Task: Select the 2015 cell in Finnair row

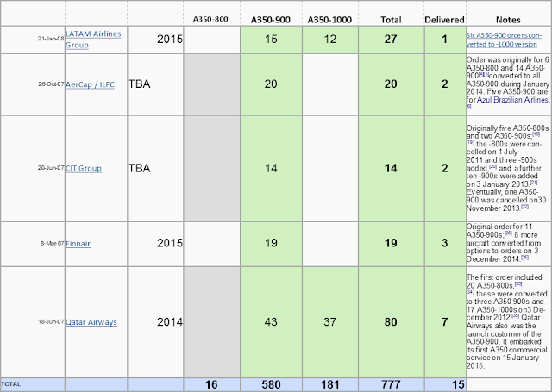Action: pyautogui.click(x=155, y=244)
